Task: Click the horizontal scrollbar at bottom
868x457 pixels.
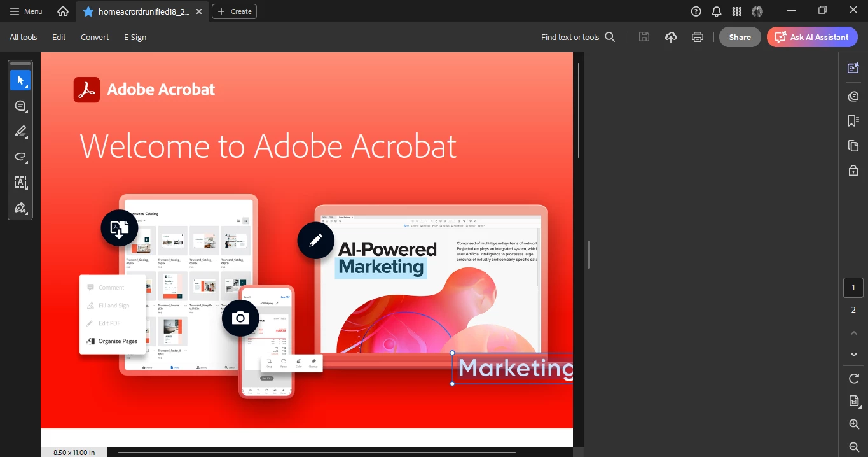Action: 317,453
